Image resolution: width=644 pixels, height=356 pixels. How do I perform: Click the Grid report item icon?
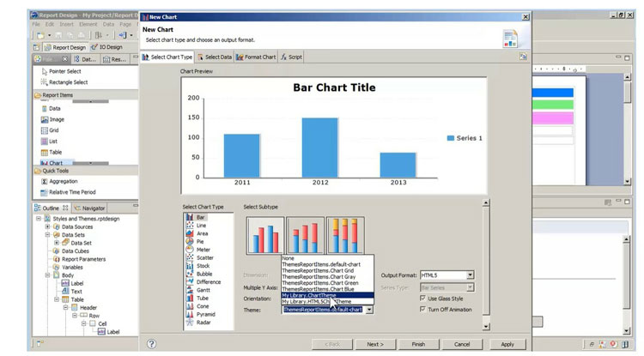tap(43, 130)
